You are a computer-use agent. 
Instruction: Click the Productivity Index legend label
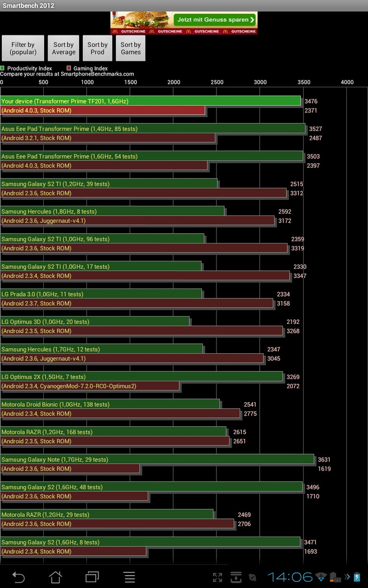click(30, 69)
